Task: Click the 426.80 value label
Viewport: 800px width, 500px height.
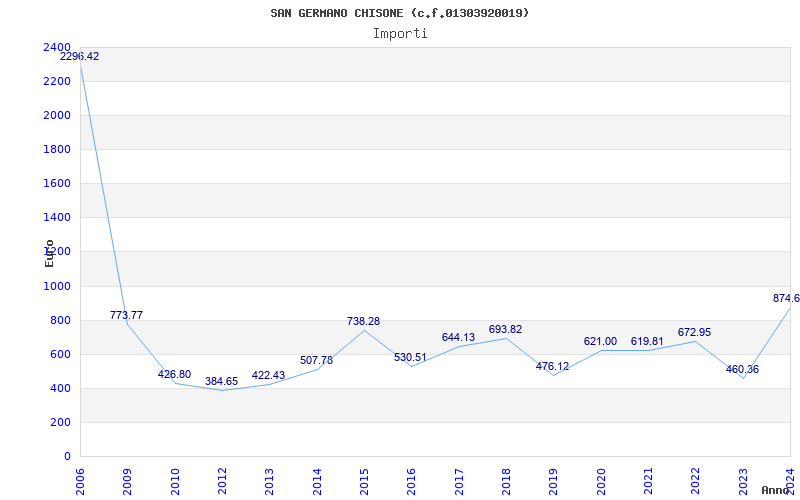Action: coord(174,374)
